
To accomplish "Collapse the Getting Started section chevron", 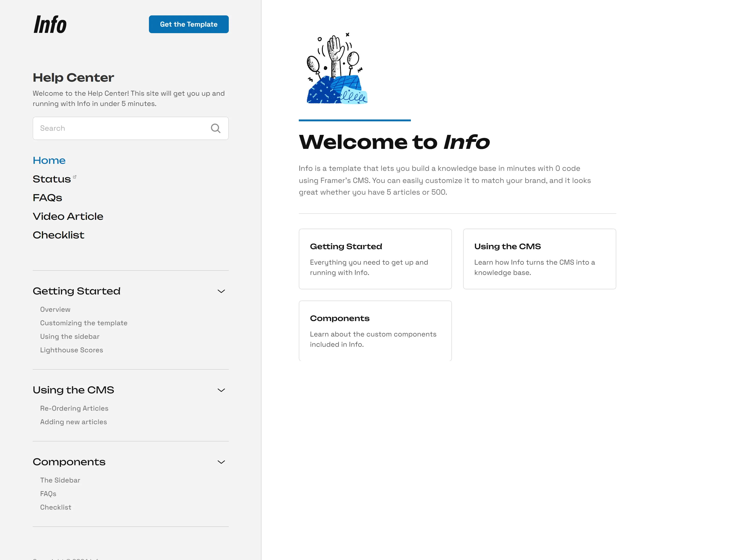I will [x=221, y=291].
